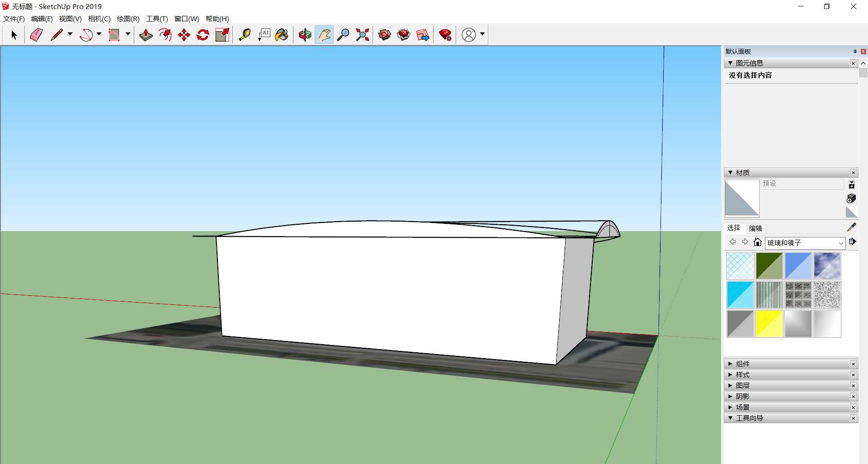Collapse the 图元信息 panel
Viewport: 868px width, 464px height.
(x=730, y=63)
